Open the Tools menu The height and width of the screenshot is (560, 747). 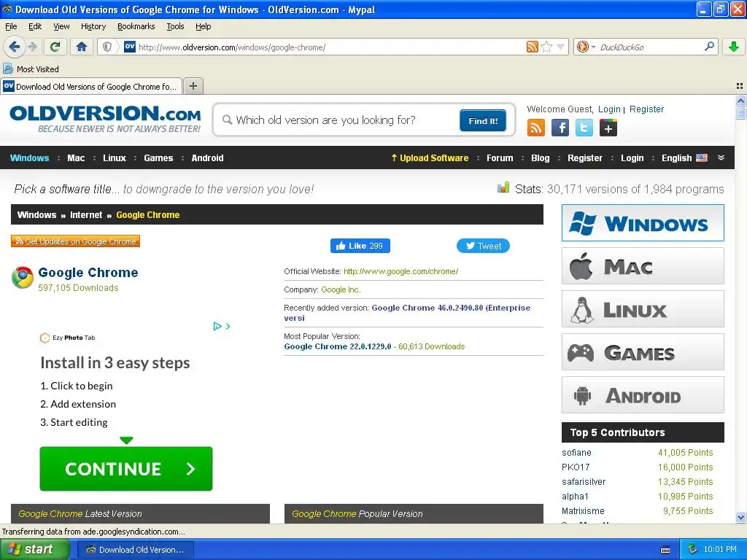coord(175,26)
